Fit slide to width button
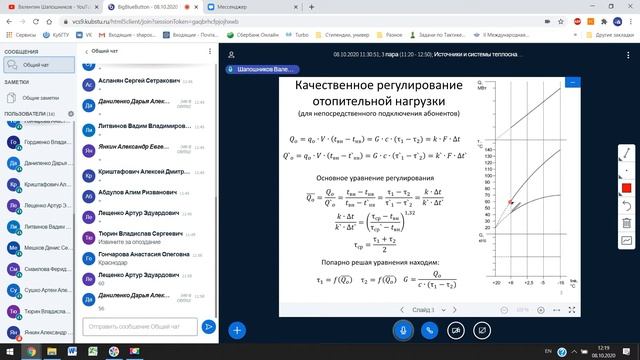The image size is (640, 360). (x=556, y=310)
